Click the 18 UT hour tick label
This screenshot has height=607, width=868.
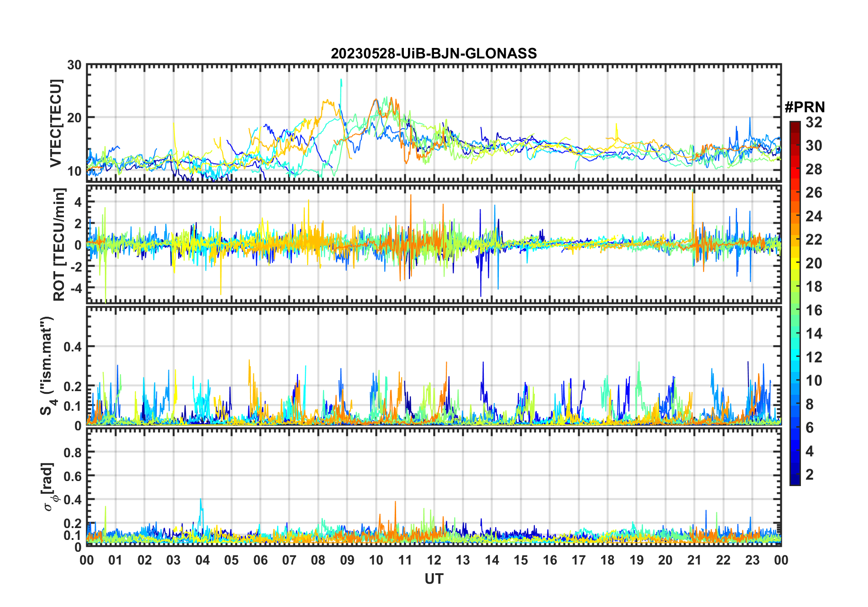click(607, 560)
